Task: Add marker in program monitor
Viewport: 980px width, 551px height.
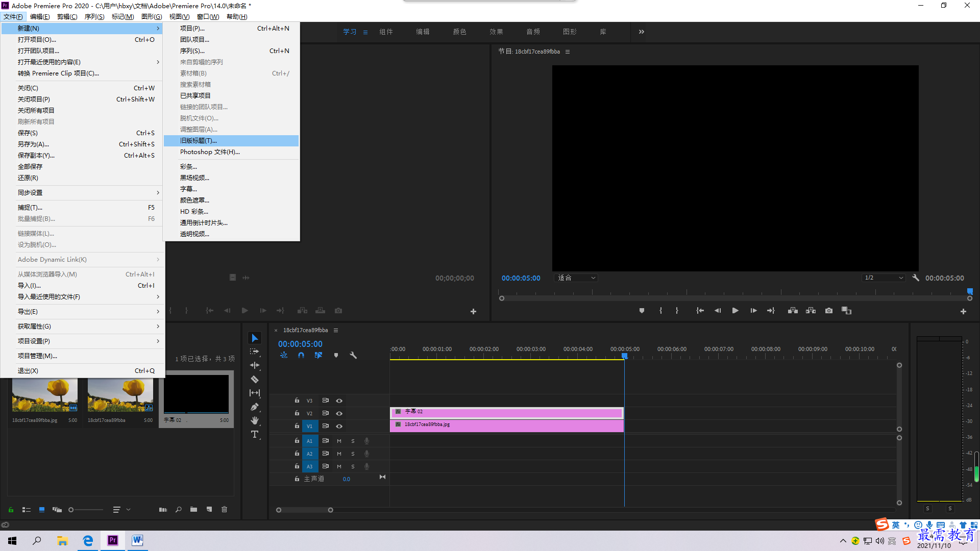Action: [x=642, y=311]
